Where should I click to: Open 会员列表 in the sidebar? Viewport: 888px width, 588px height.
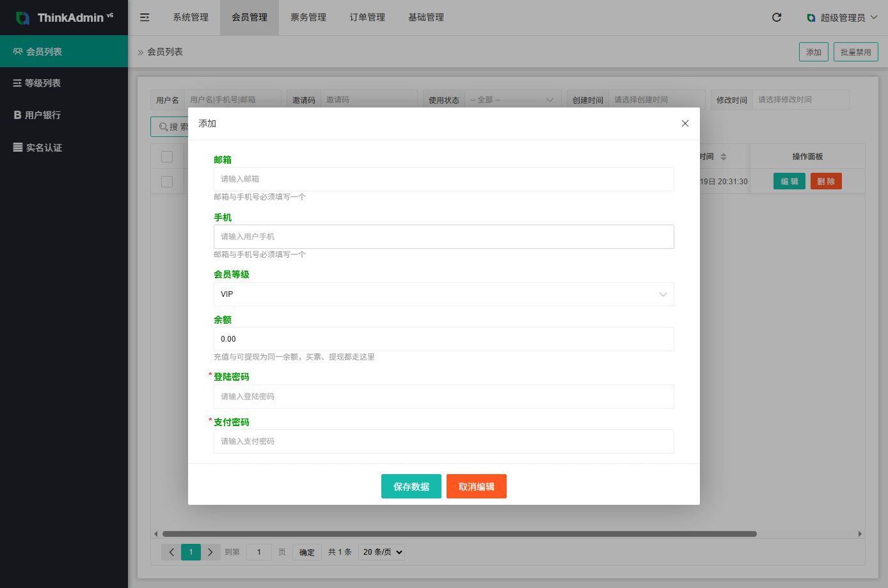pos(64,51)
